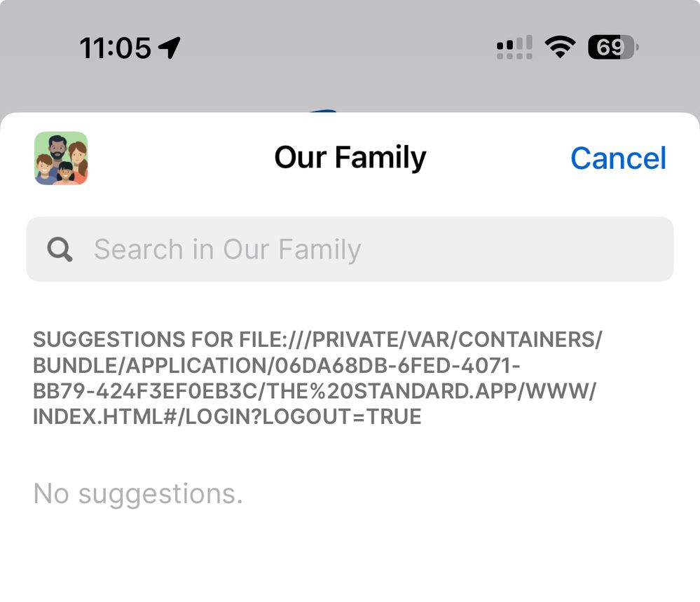
Task: Focus the Search in Our Family field
Action: pos(378,249)
